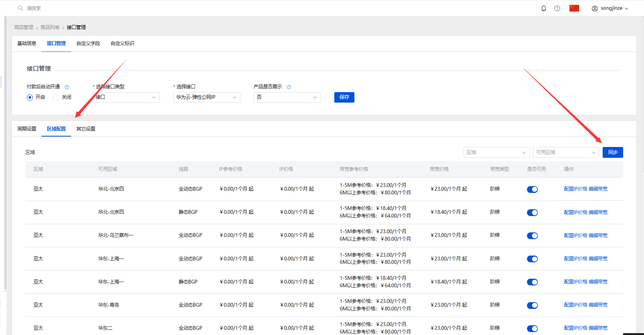The width and height of the screenshot is (644, 335).
Task: Click 配置IP价格 for 华东-上海一 全动态BGP
Action: (x=575, y=259)
